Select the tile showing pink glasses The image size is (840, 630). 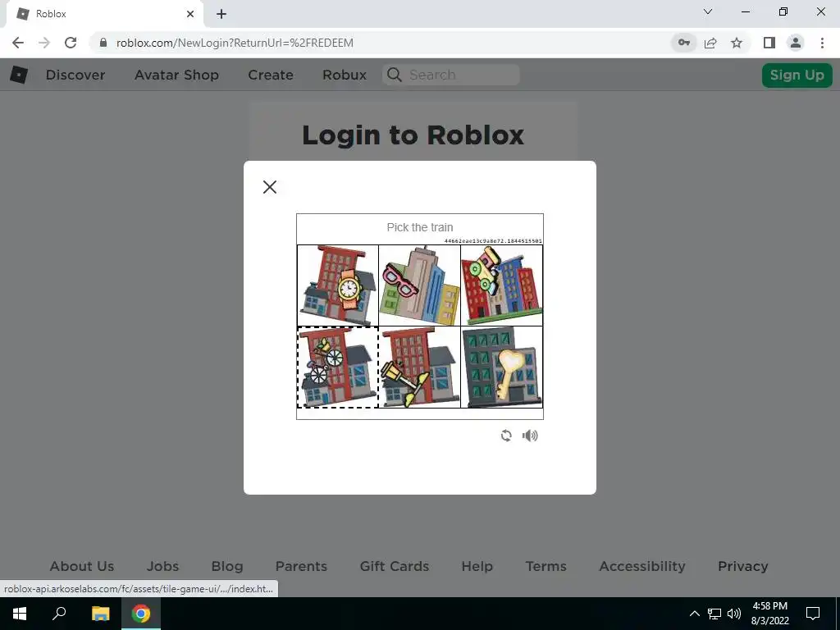(x=419, y=285)
